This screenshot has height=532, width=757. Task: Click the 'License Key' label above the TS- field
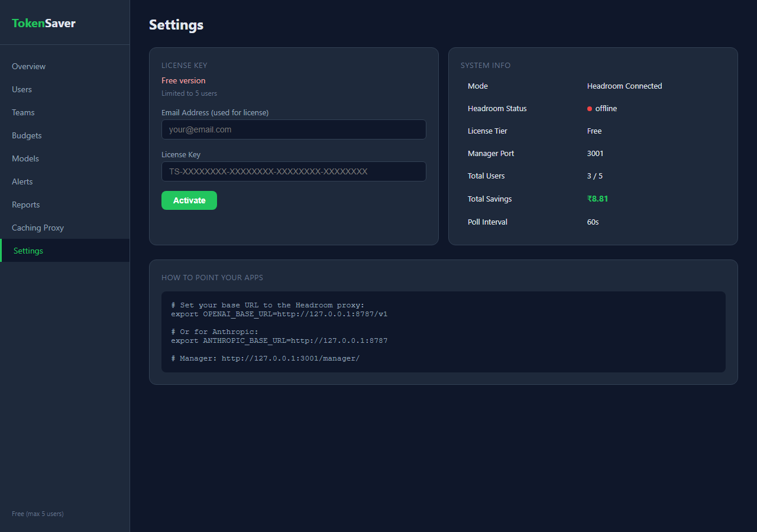pos(181,155)
